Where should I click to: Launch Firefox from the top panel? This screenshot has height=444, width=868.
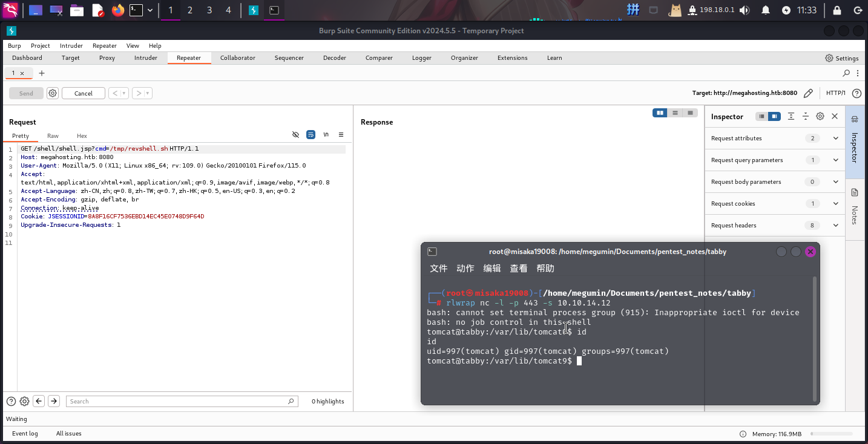pyautogui.click(x=117, y=10)
